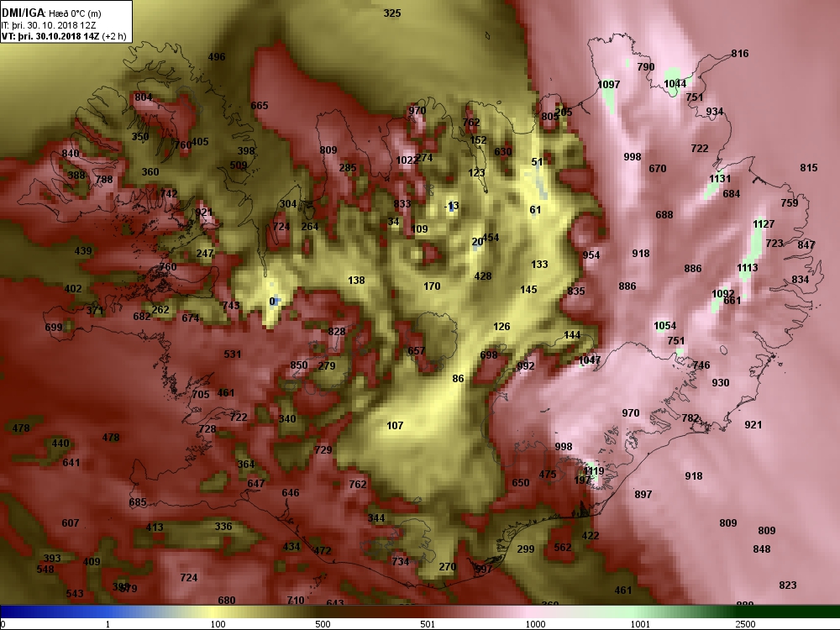Click the map value 126
This screenshot has width=840, height=630.
tap(501, 326)
